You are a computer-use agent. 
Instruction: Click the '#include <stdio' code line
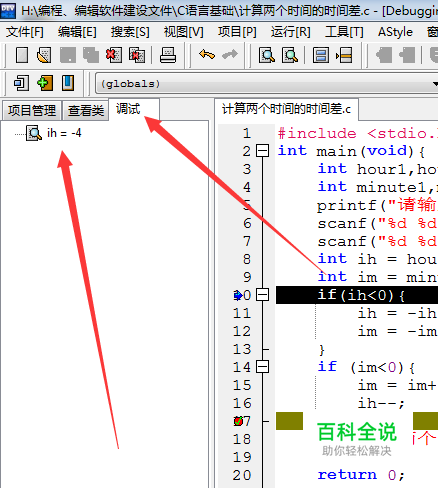tap(358, 133)
